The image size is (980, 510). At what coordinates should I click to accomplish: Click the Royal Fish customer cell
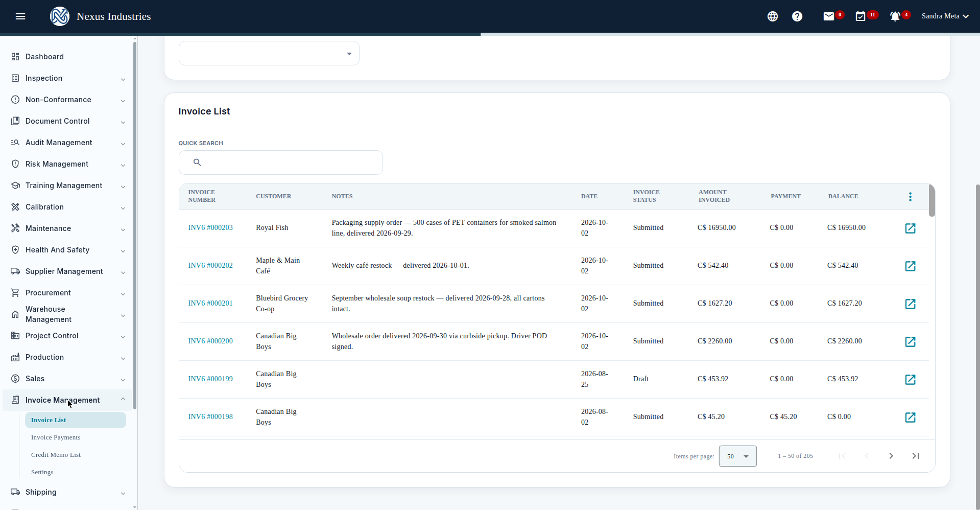(272, 227)
